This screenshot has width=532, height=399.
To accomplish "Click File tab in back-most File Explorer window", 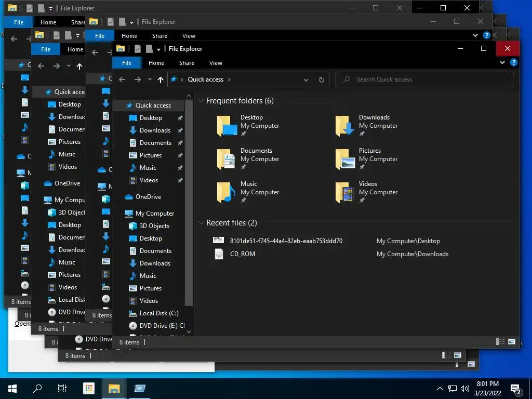I will click(19, 22).
